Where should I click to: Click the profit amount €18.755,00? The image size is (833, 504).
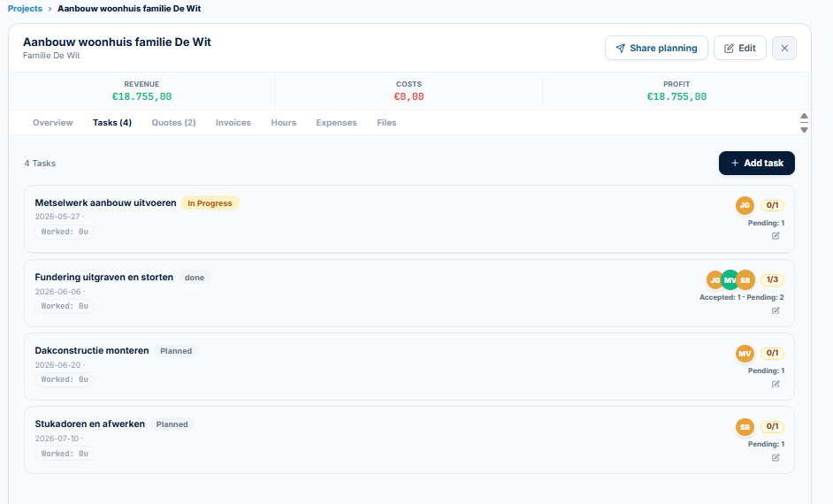coord(676,96)
